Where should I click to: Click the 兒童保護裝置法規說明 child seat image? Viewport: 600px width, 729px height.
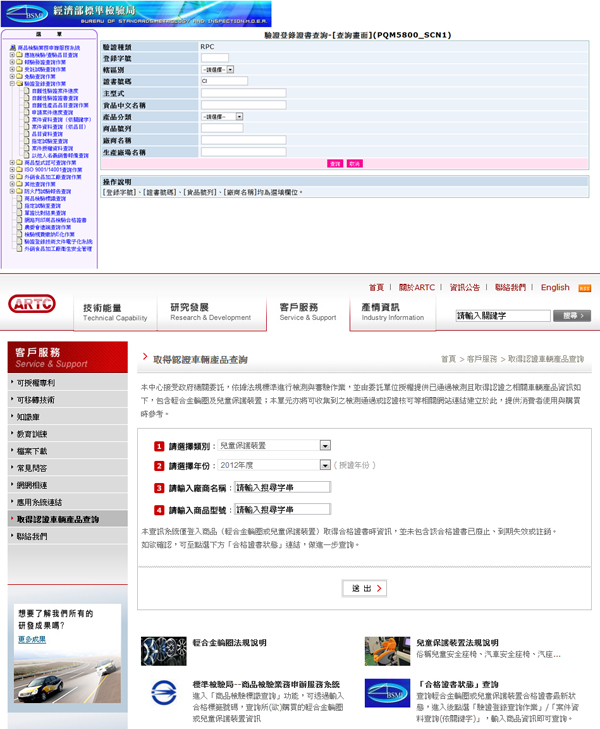coord(385,649)
